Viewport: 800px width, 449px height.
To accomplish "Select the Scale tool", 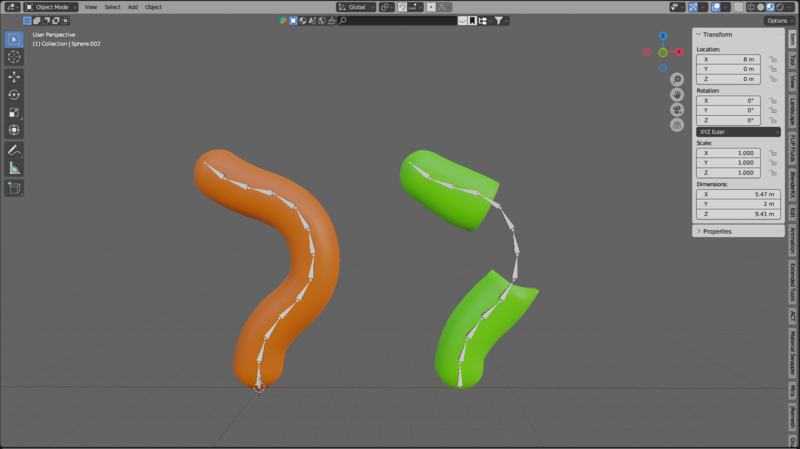I will [14, 112].
